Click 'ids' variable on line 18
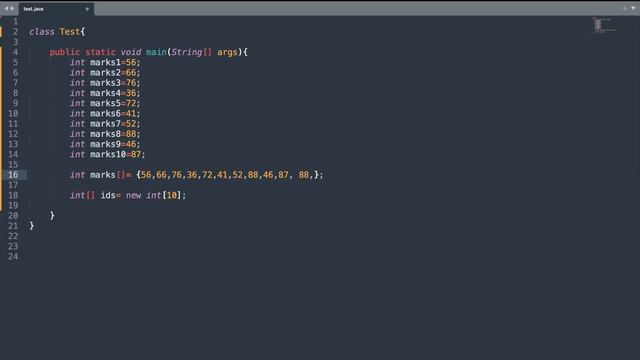Screen dimensions: 640x360 tap(108, 195)
